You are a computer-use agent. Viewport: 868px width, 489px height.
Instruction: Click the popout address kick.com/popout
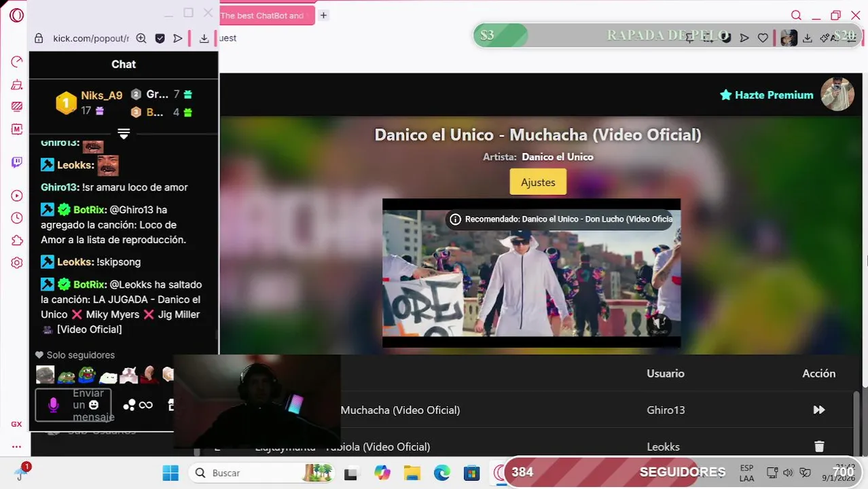(91, 39)
